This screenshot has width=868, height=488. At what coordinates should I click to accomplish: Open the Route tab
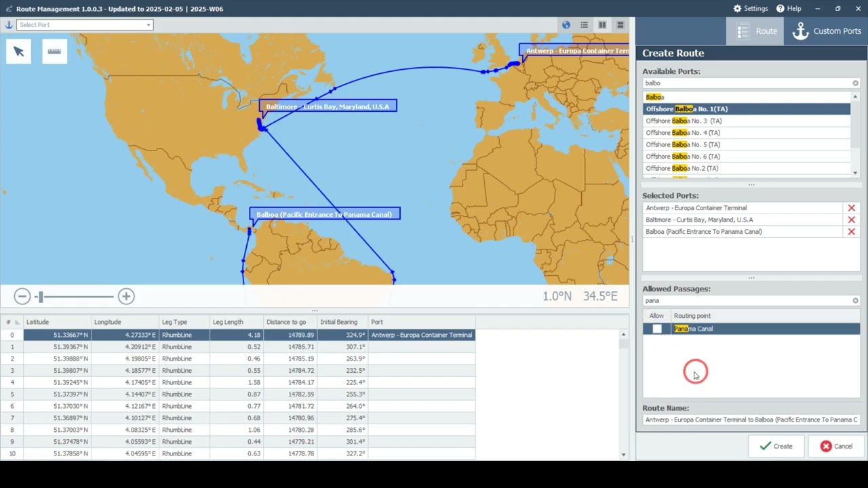(755, 31)
